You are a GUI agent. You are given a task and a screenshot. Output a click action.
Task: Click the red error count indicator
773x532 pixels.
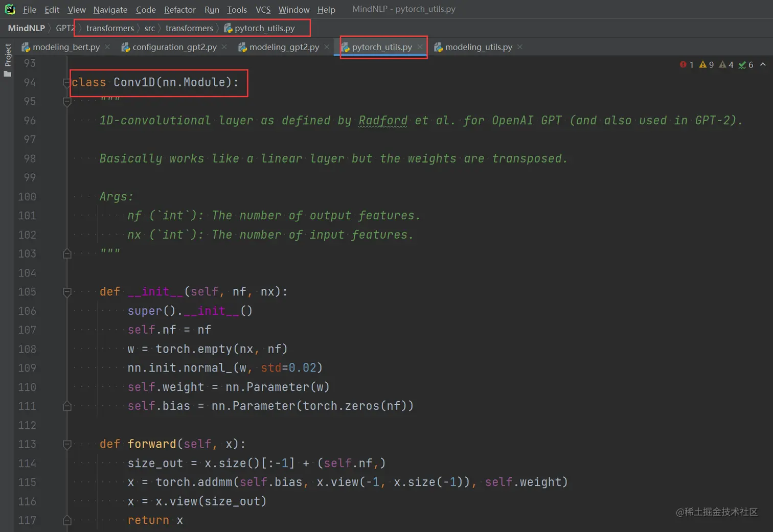click(x=687, y=65)
